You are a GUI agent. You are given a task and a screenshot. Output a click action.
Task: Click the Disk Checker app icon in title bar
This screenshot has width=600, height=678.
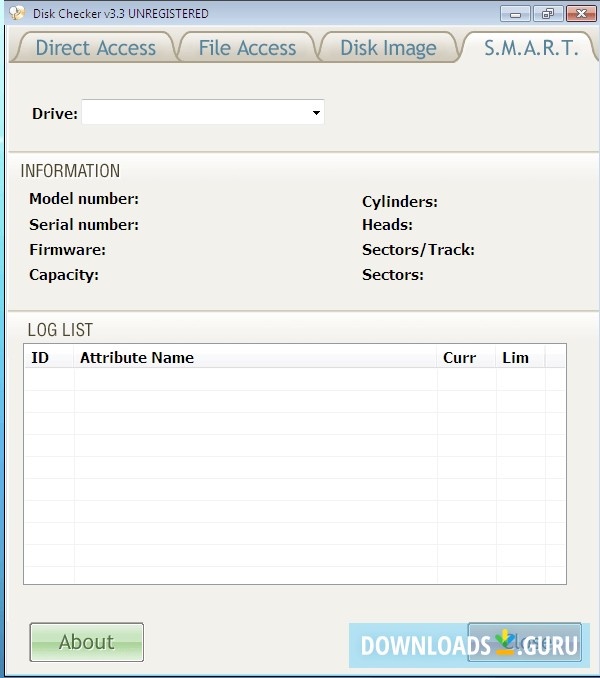tap(17, 13)
